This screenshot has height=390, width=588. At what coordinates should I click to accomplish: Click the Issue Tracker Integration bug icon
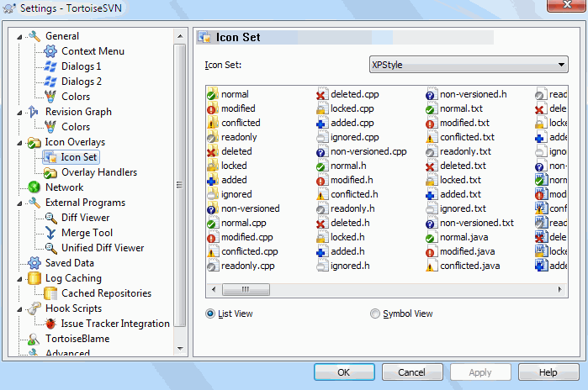coord(50,324)
